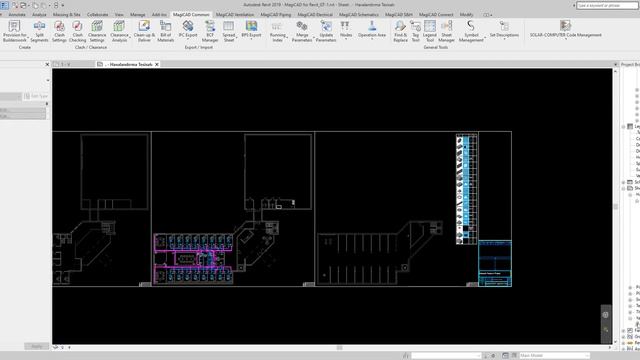
Task: Open the MagiCAD Schematics tab
Action: [x=359, y=15]
